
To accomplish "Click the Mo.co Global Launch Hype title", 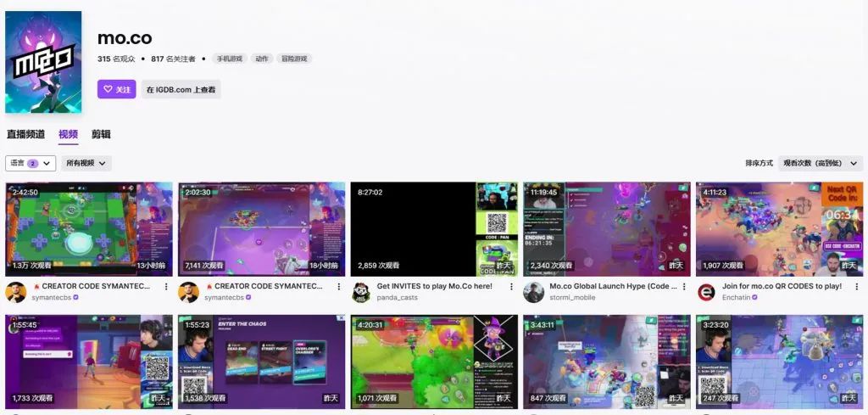I will (x=614, y=287).
